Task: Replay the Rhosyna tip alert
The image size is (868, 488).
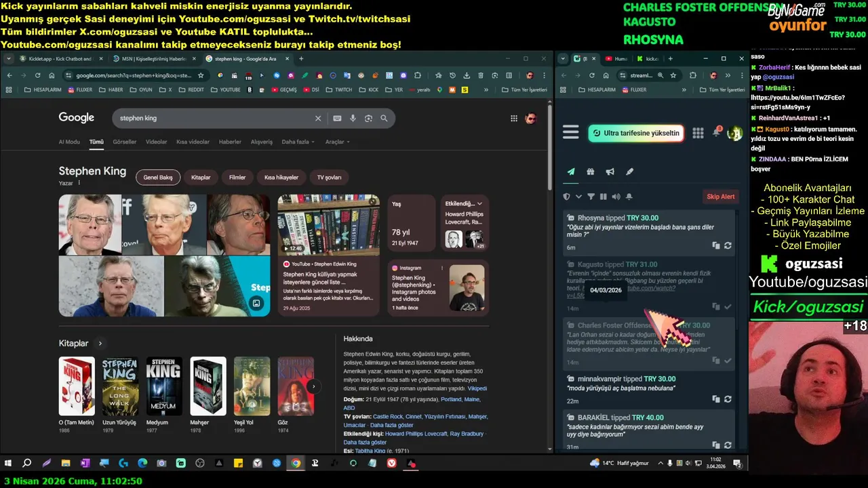Action: [x=728, y=245]
